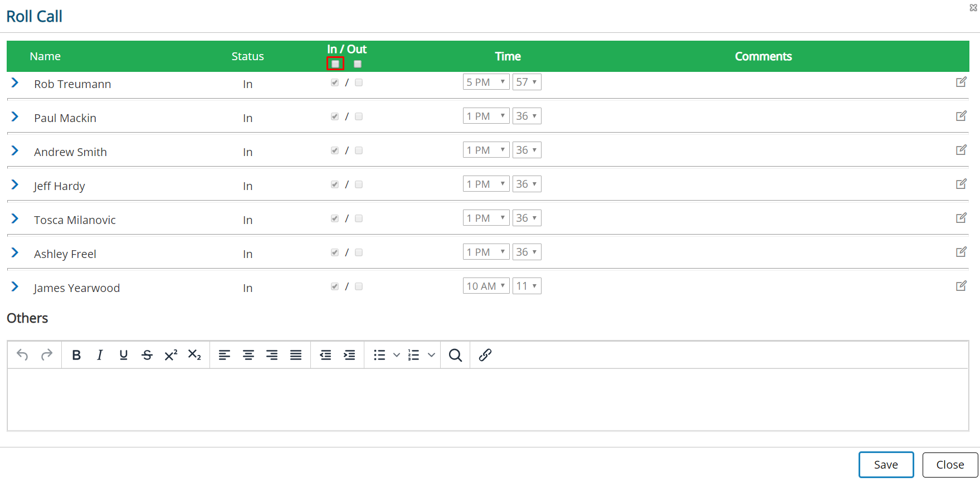Increase indent in the editor toolbar
Viewport: 980px width, 482px height.
(x=349, y=355)
